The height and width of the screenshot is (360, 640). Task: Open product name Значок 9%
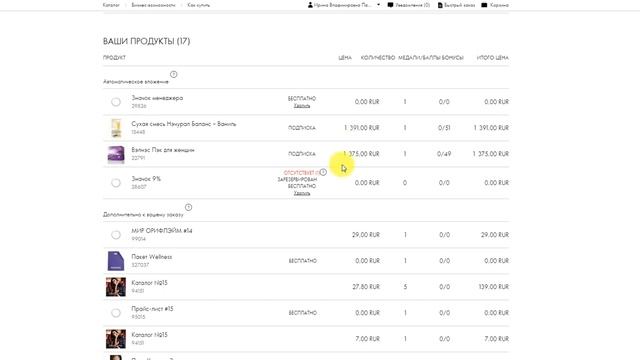click(x=146, y=179)
